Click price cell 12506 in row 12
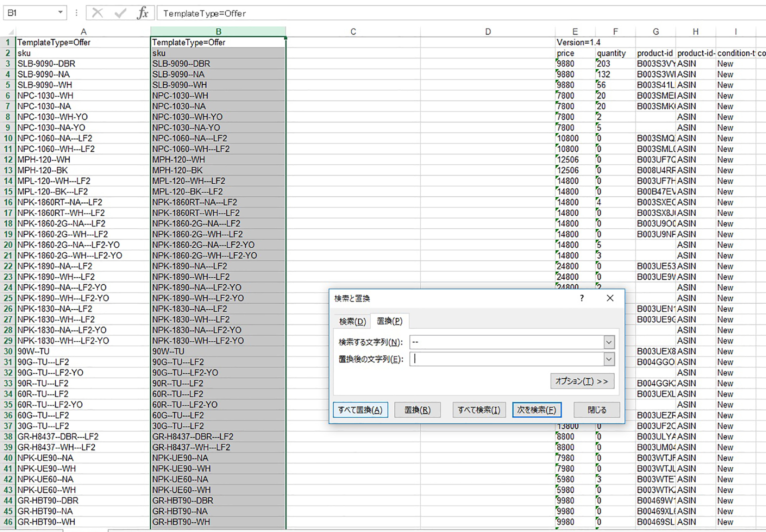766x532 pixels. pos(575,160)
